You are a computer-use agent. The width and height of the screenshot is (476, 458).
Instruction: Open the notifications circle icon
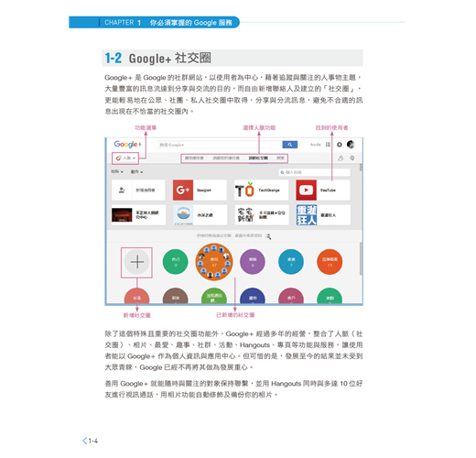point(340,145)
